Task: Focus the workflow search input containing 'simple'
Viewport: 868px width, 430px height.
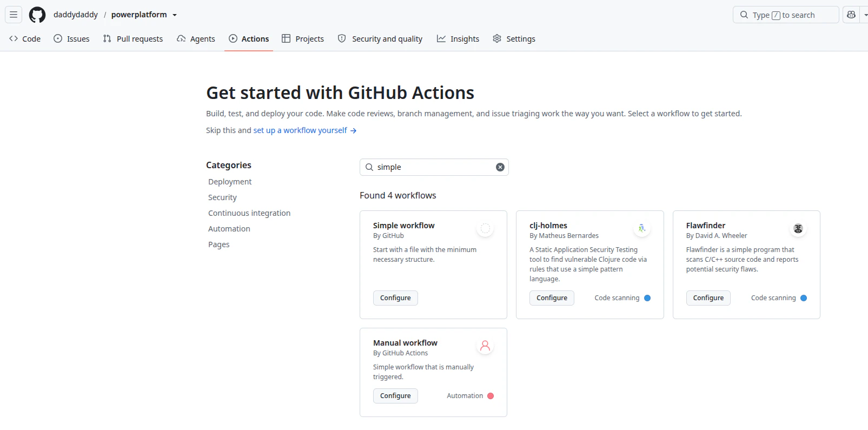Action: [434, 167]
